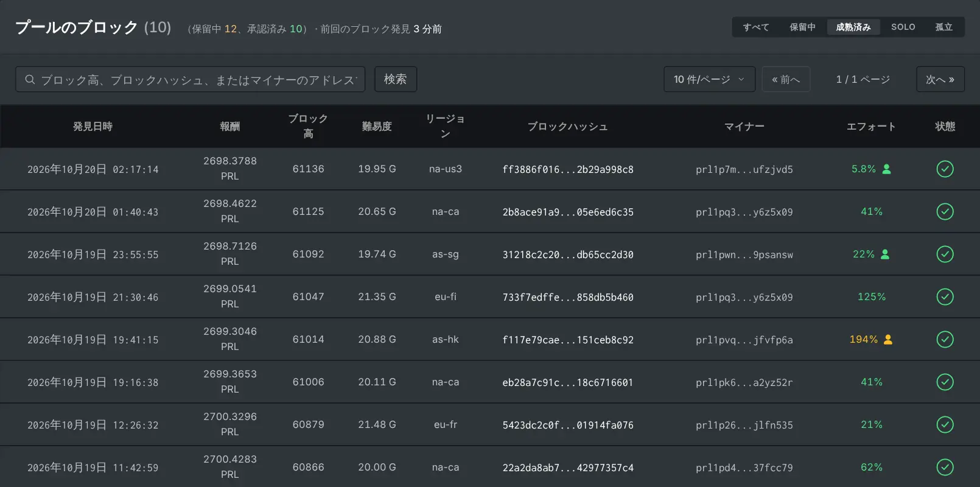980x487 pixels.
Task: Click the 62% effort value
Action: (x=871, y=467)
